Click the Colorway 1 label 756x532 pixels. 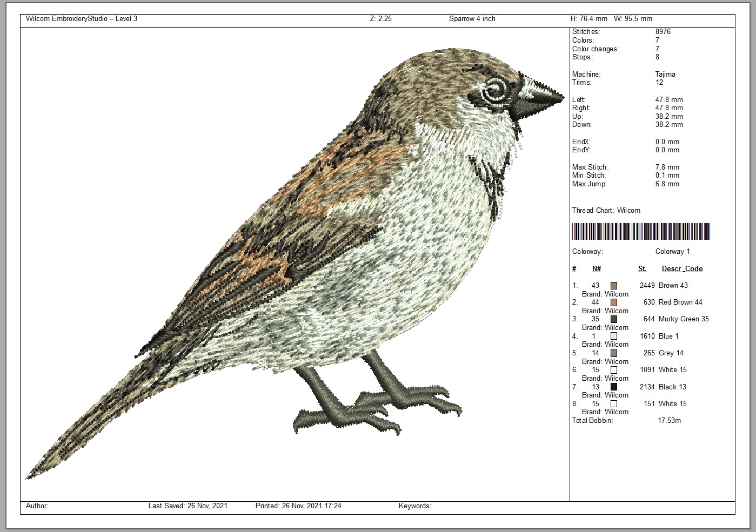coord(672,252)
